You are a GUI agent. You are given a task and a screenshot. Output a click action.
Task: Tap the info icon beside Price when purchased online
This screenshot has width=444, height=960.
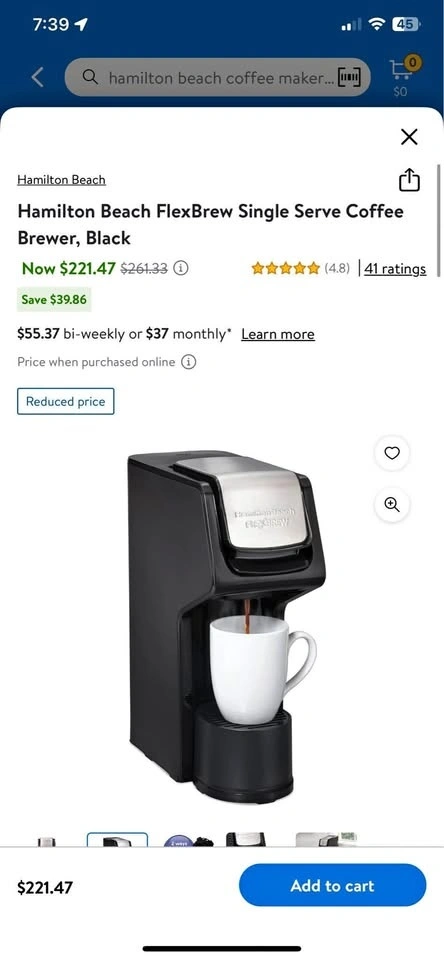189,362
